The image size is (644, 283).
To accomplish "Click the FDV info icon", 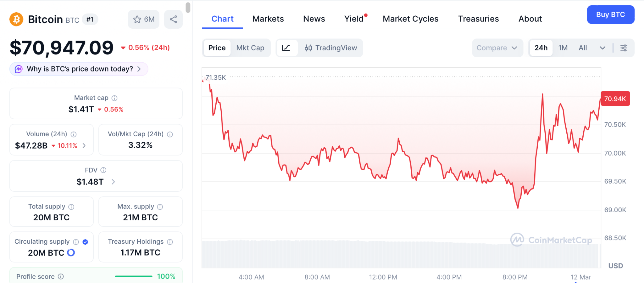I will 103,170.
